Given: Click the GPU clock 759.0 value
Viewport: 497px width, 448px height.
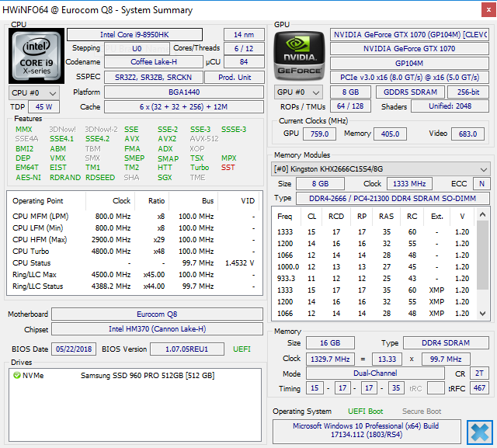Looking at the screenshot, I should point(319,134).
